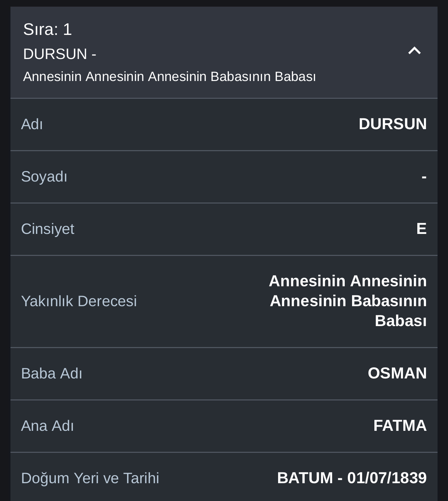Collapse the Sıra 1 record with chevron
Image resolution: width=448 pixels, height=501 pixels.
point(415,51)
